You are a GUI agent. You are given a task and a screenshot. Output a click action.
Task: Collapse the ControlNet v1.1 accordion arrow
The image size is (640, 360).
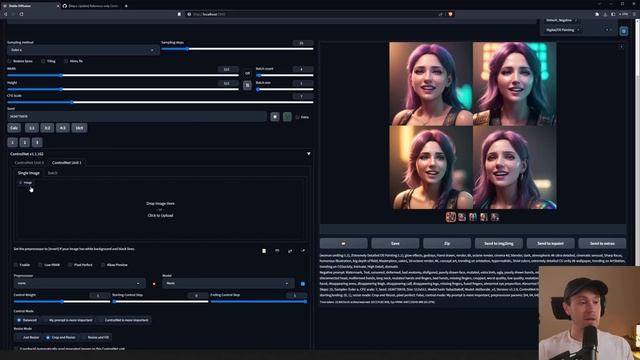tap(309, 154)
